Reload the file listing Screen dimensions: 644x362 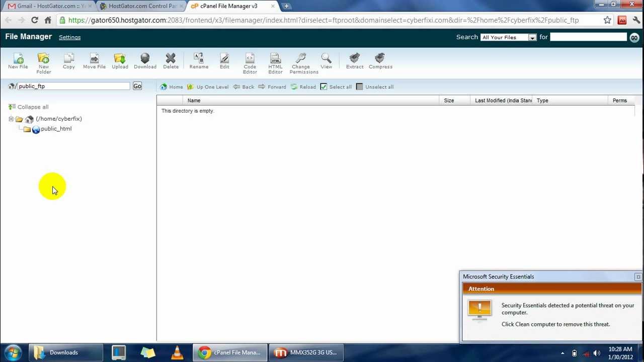[x=303, y=87]
